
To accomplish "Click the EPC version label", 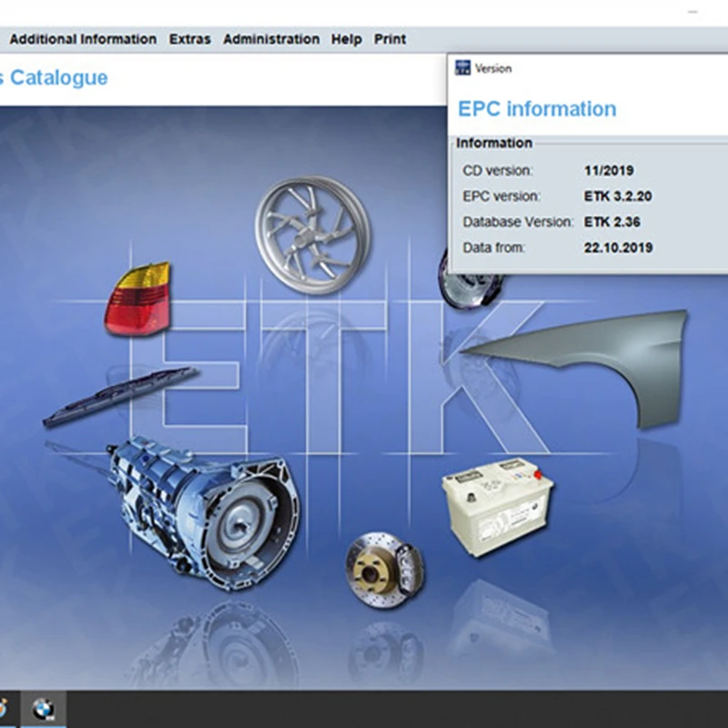I will 501,196.
